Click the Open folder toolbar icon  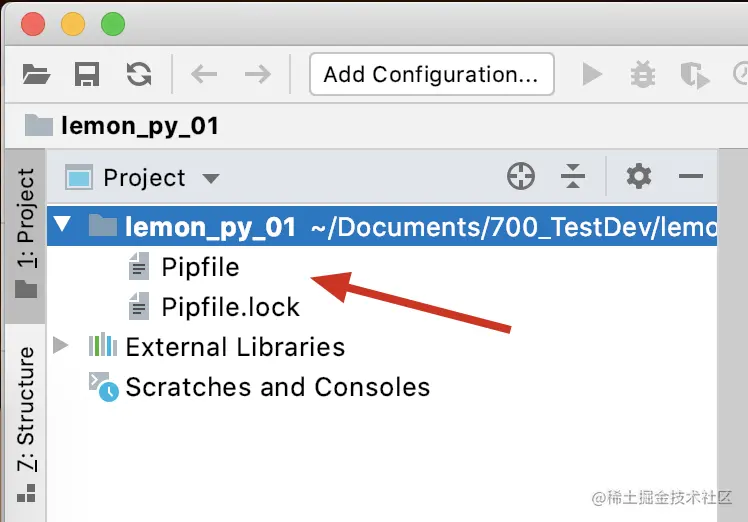pyautogui.click(x=36, y=74)
